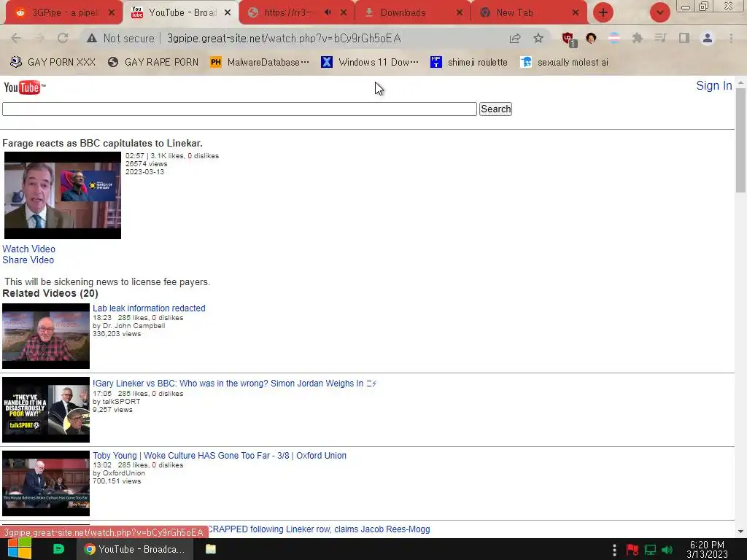
Task: Click the video title 'Farage reacts as BBC capitulates'
Action: tap(102, 144)
